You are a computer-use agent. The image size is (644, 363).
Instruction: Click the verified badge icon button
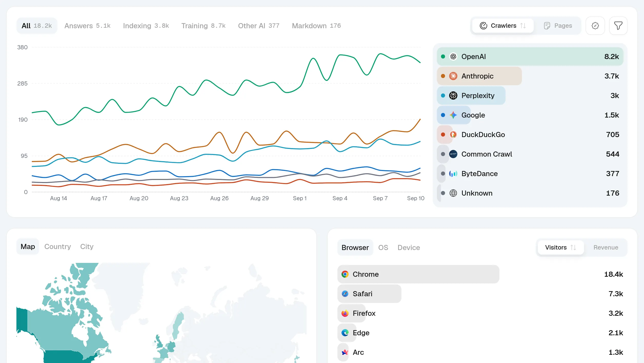[x=595, y=26]
